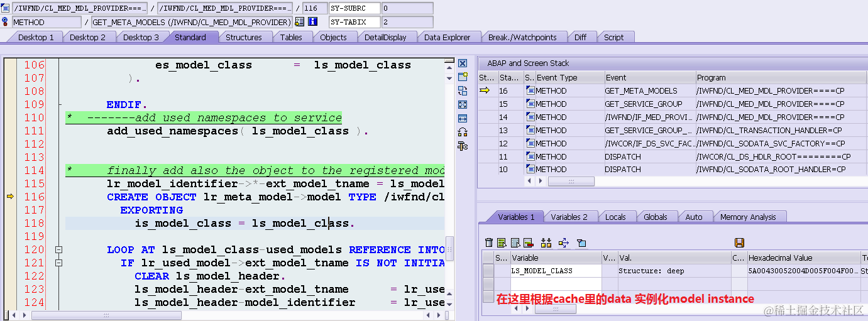Click the method icon in stack row 15
868x321 pixels.
tap(530, 104)
